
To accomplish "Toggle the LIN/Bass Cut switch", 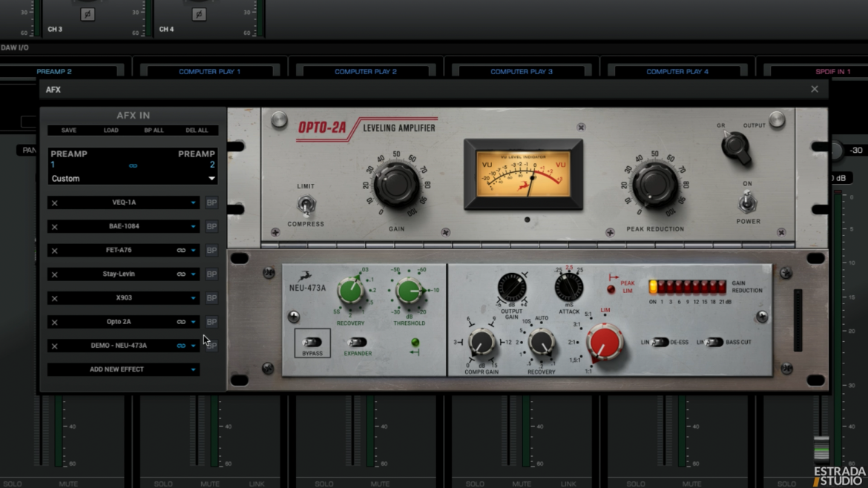I will coord(714,343).
